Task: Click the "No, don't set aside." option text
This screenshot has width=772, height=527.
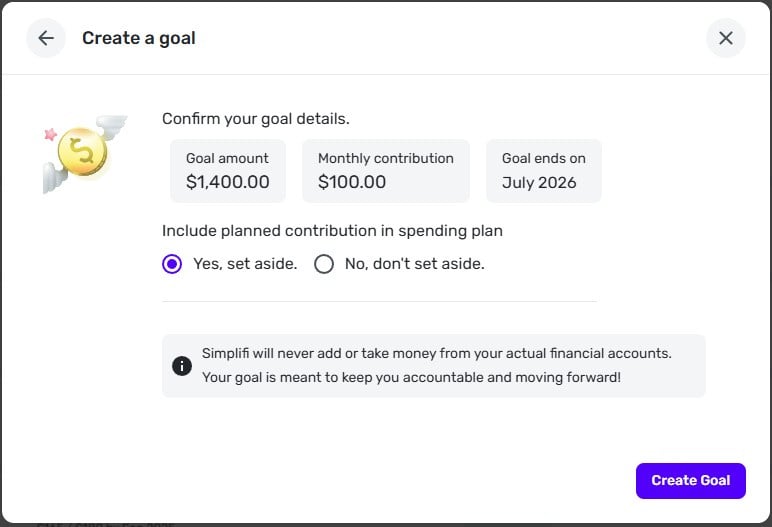Action: (414, 264)
